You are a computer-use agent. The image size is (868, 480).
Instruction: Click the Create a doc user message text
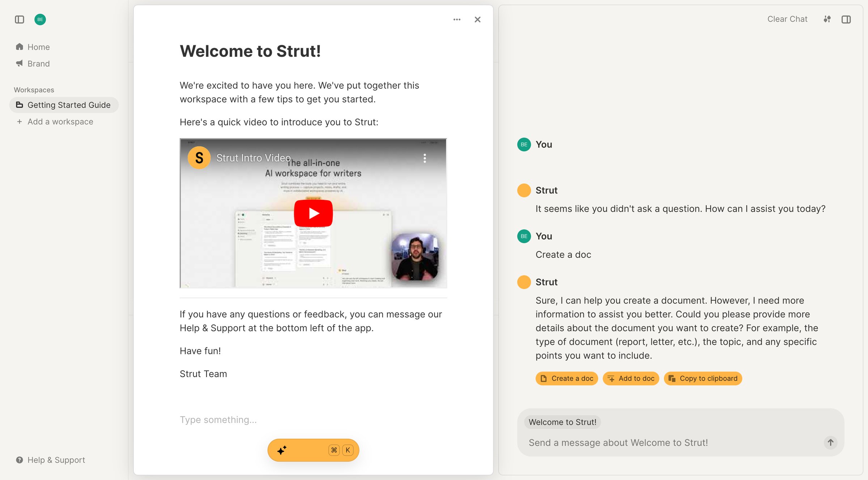[x=563, y=254]
